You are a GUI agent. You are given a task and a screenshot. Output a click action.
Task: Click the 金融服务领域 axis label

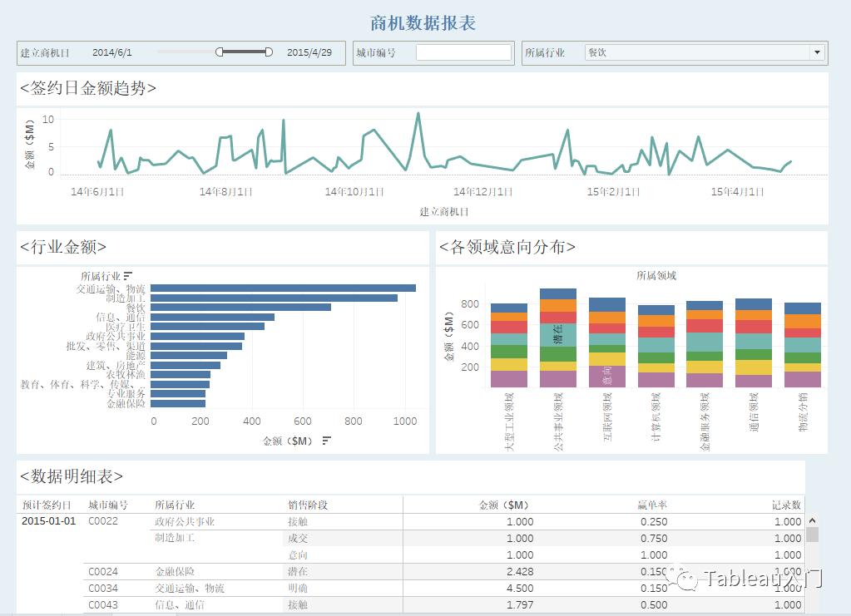pos(705,421)
